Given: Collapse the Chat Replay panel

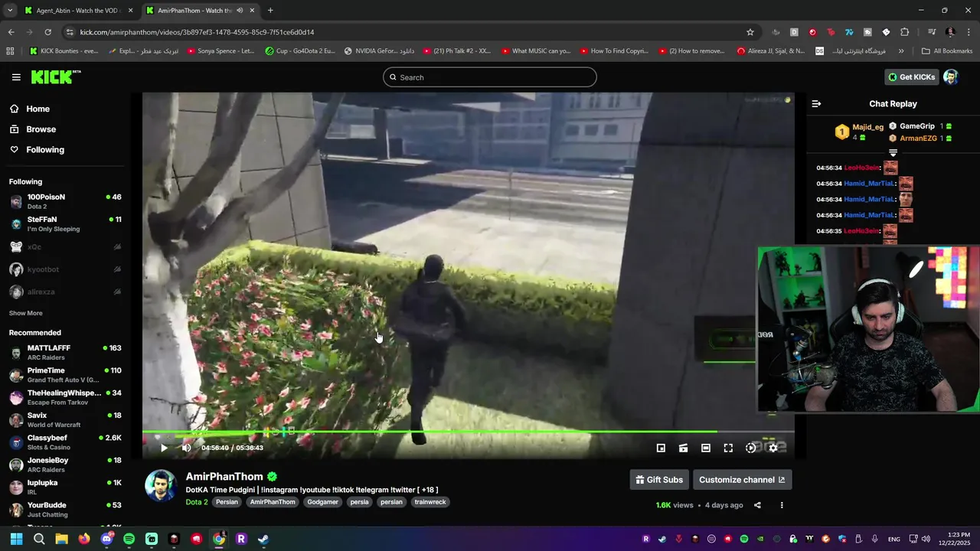Looking at the screenshot, I should coord(816,103).
